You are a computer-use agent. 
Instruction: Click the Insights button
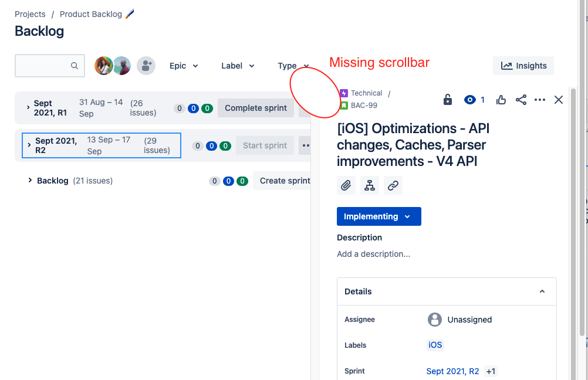[523, 66]
